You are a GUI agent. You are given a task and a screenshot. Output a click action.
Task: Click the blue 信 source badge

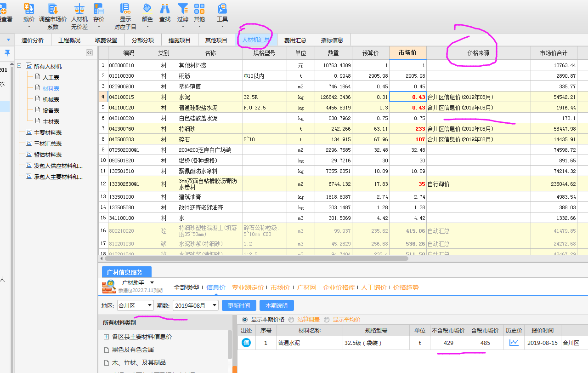(x=246, y=343)
